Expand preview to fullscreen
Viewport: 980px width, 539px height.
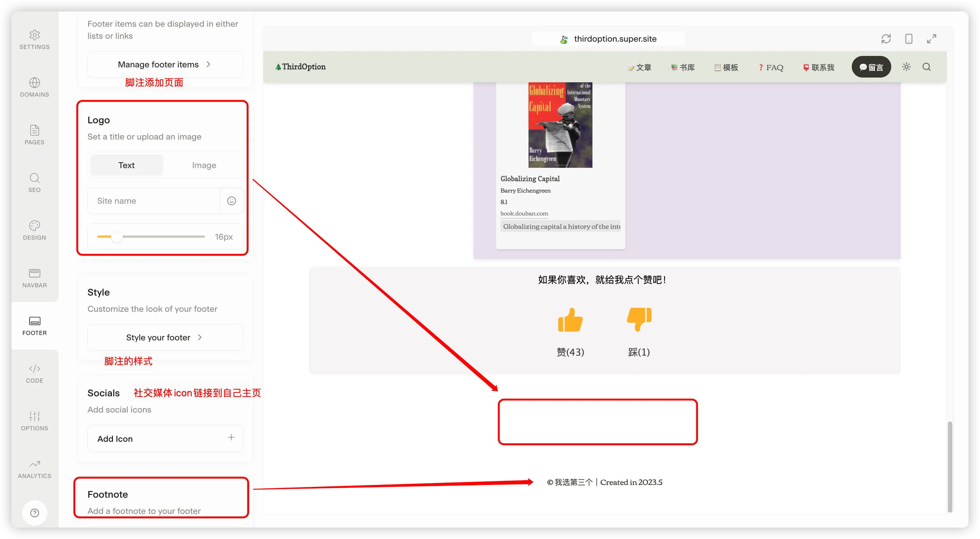point(931,39)
